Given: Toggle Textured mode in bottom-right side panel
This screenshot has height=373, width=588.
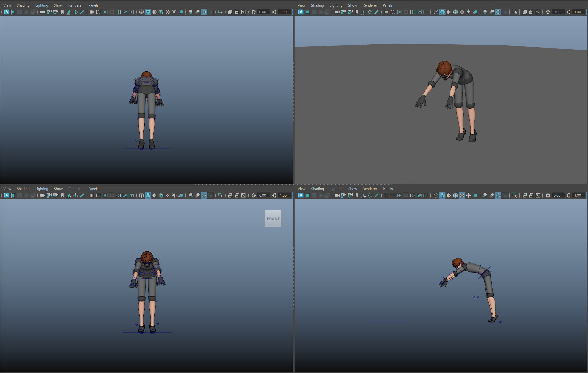Looking at the screenshot, I should [x=462, y=195].
